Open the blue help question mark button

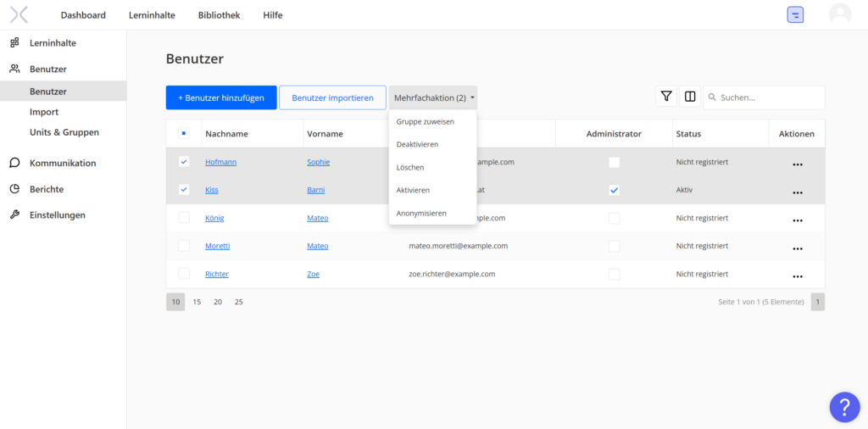click(x=845, y=408)
